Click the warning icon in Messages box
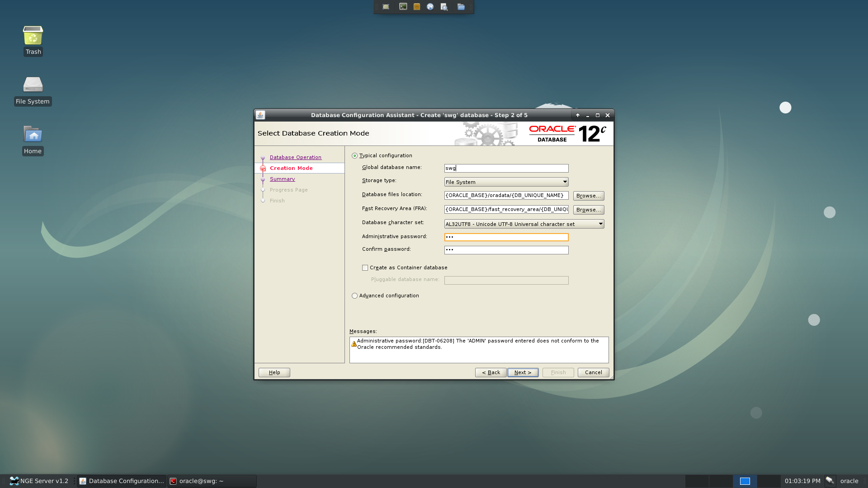Image resolution: width=868 pixels, height=488 pixels. [x=354, y=344]
